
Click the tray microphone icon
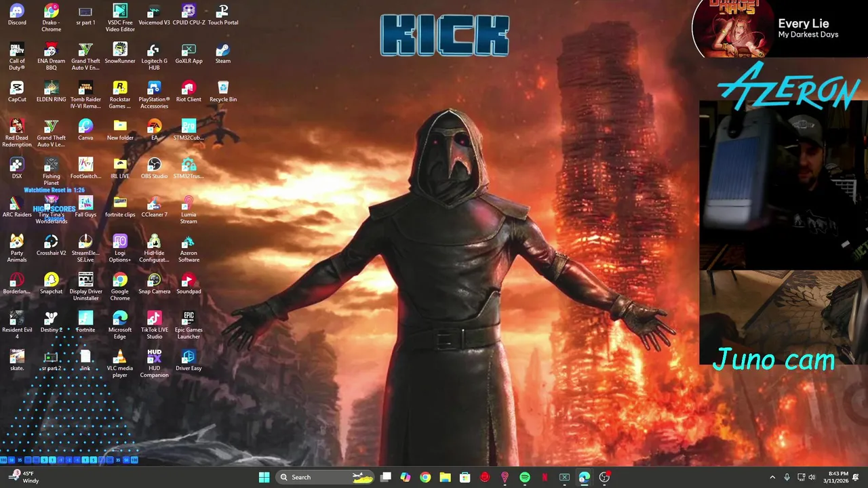coord(787,477)
